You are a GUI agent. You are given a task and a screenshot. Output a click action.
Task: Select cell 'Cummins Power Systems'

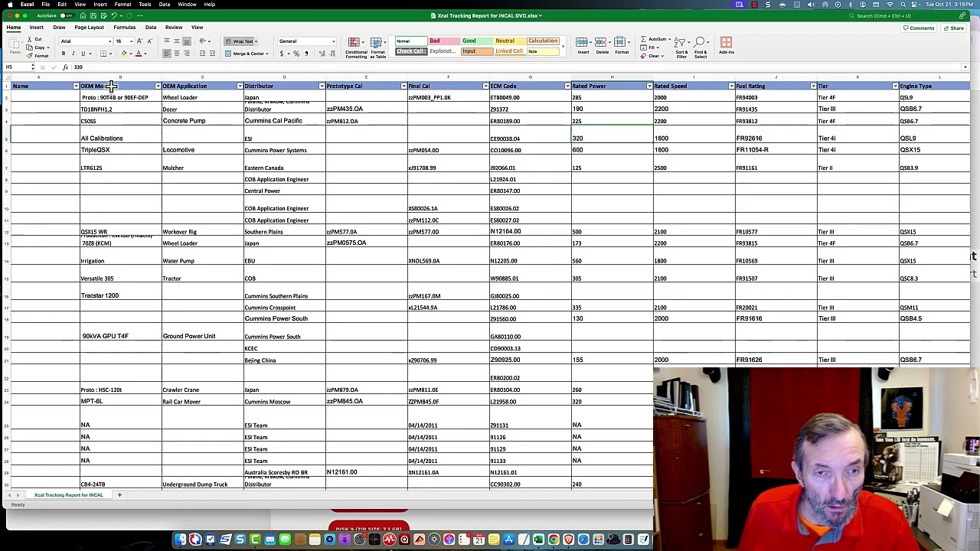[x=284, y=150]
